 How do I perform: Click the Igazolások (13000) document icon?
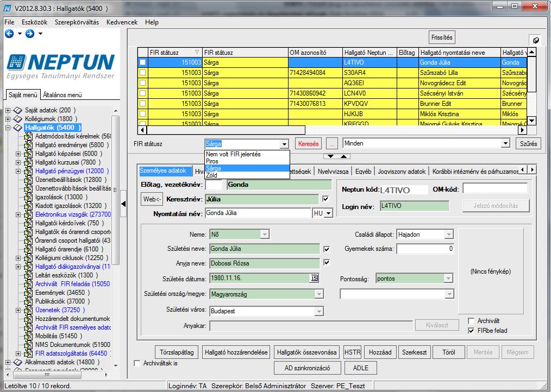(x=28, y=197)
